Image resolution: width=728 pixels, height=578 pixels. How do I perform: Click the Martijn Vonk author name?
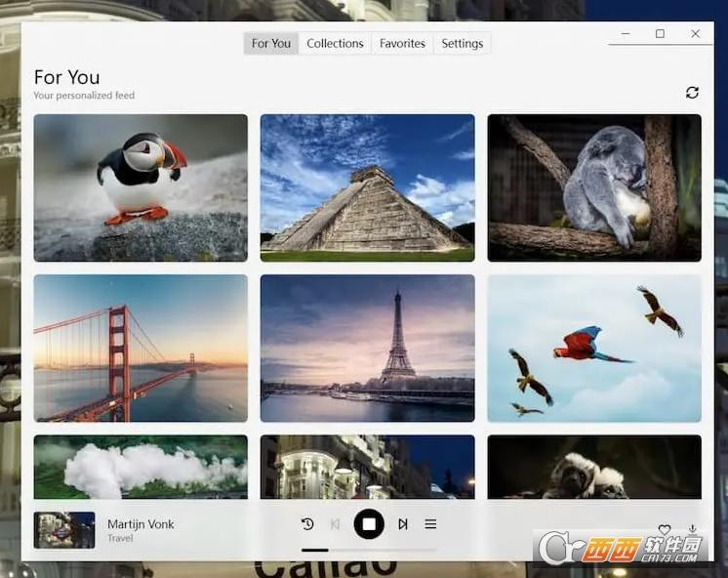(x=141, y=524)
